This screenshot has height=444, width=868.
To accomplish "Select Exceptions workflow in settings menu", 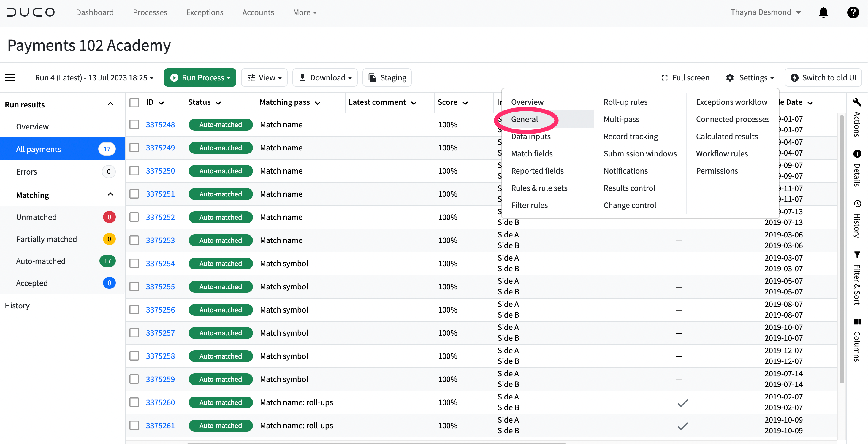I will coord(731,102).
